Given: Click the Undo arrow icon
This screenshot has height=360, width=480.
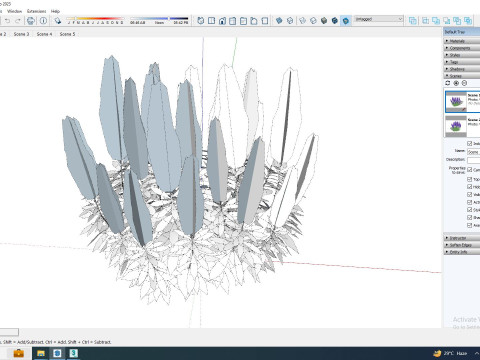Looking at the screenshot, I should click(7, 21).
